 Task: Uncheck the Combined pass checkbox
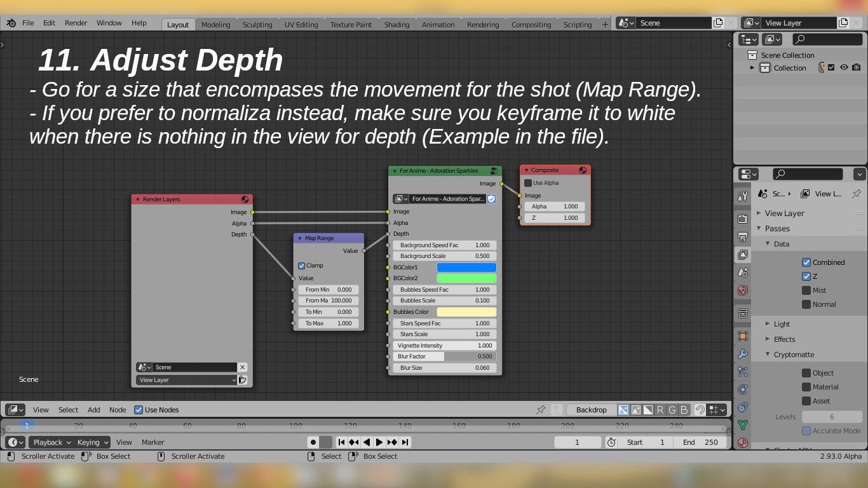(x=806, y=262)
